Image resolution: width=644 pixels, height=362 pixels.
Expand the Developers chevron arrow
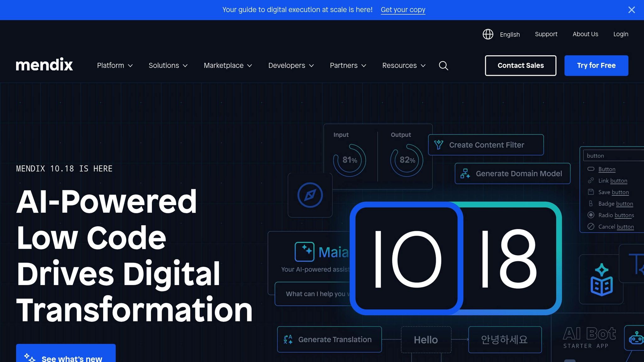coord(311,66)
